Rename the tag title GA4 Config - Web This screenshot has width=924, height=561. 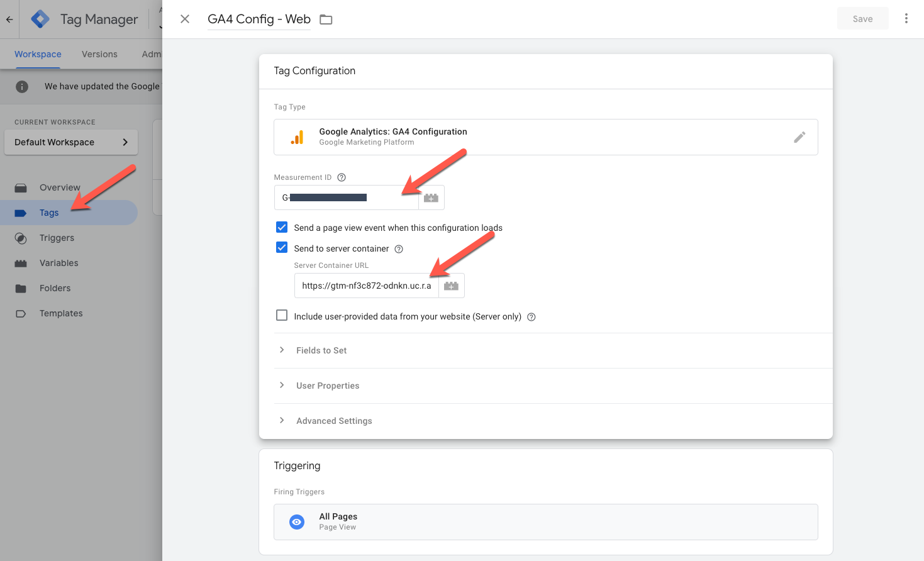coord(259,19)
